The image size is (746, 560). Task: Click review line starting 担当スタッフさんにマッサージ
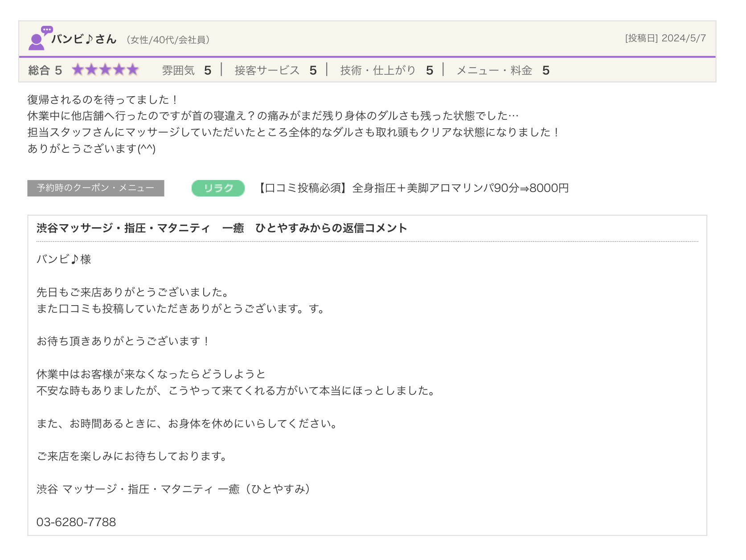(x=294, y=132)
